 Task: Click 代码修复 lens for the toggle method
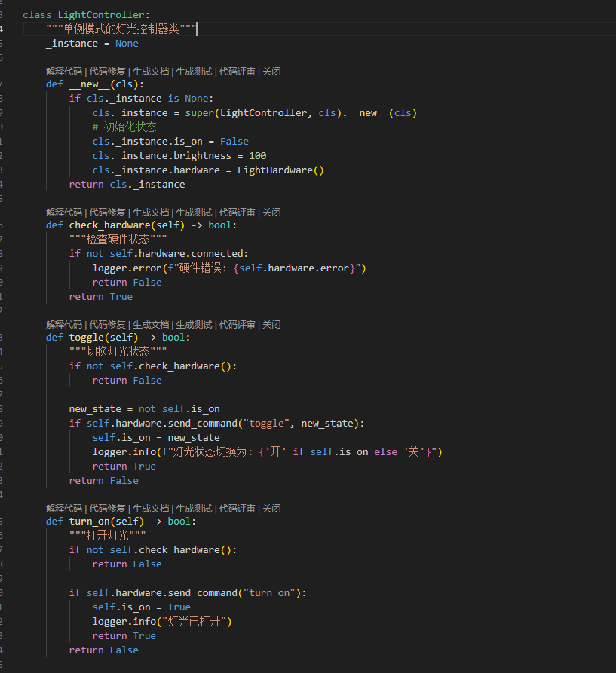pos(107,325)
